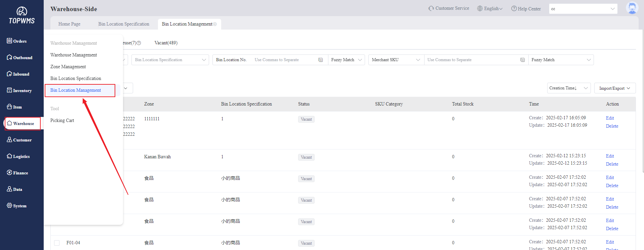Image resolution: width=644 pixels, height=250 pixels.
Task: Click Delete for the Kanan Bawah row
Action: pyautogui.click(x=612, y=164)
